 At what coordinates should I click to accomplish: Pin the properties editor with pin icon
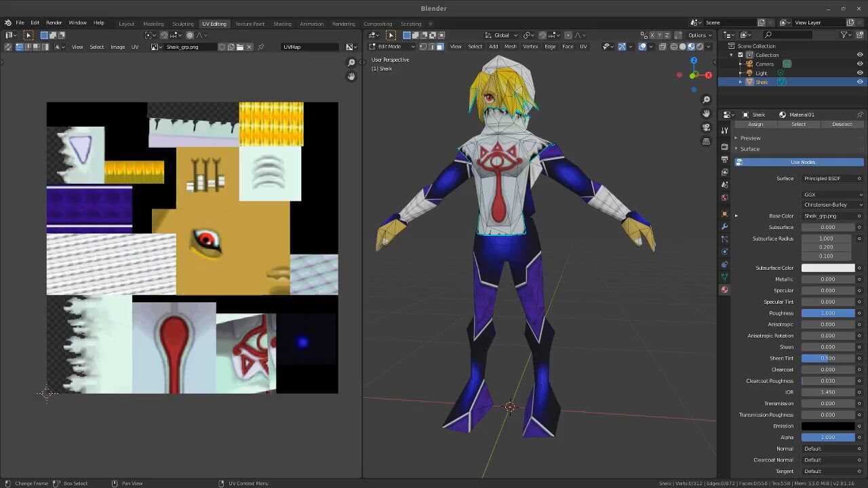[x=860, y=115]
